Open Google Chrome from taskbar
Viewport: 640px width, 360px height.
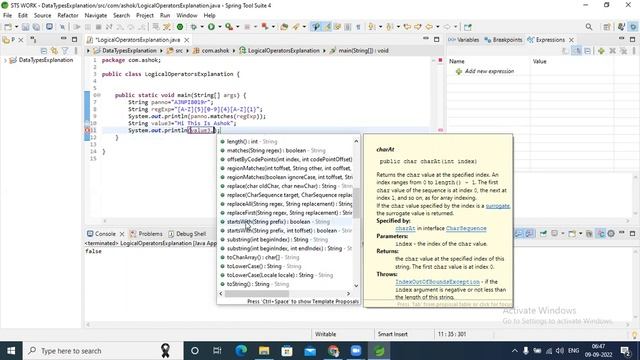pos(333,351)
